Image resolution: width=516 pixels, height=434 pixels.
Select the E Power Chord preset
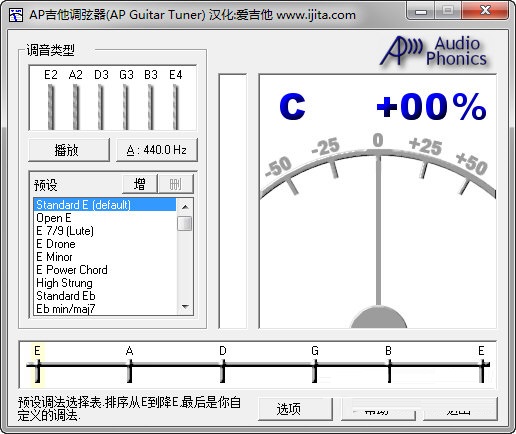[105, 270]
